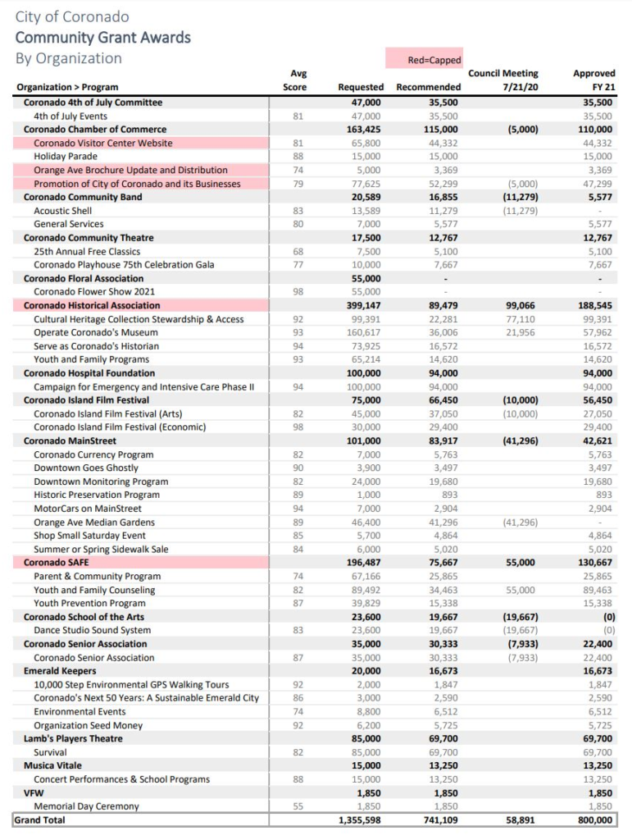Select the Coronado Historical Association heading
632x840 pixels.
click(x=92, y=305)
